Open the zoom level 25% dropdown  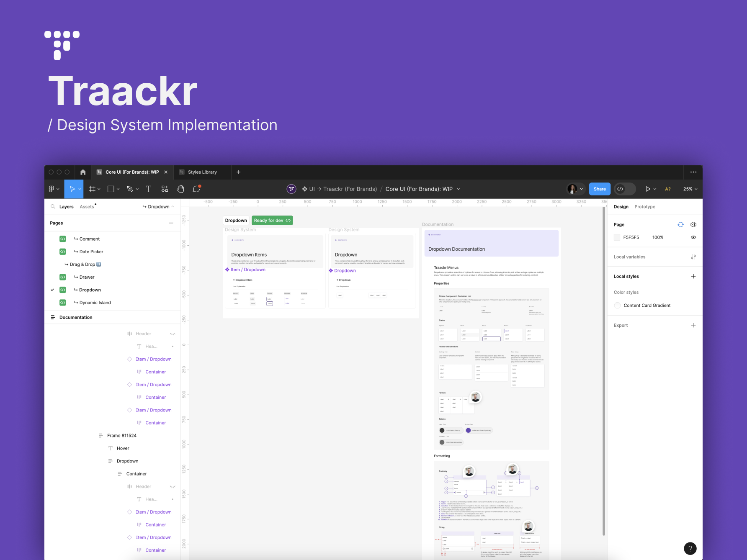pyautogui.click(x=690, y=189)
